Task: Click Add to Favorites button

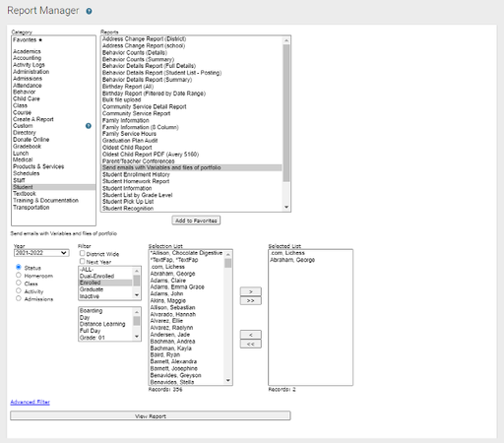Action: click(196, 221)
